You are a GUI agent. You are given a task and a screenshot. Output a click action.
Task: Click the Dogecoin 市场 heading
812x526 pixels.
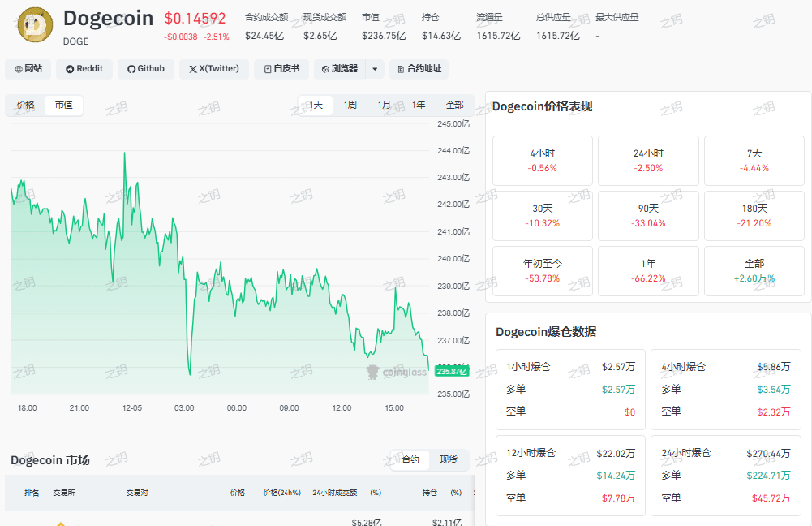pos(50,460)
